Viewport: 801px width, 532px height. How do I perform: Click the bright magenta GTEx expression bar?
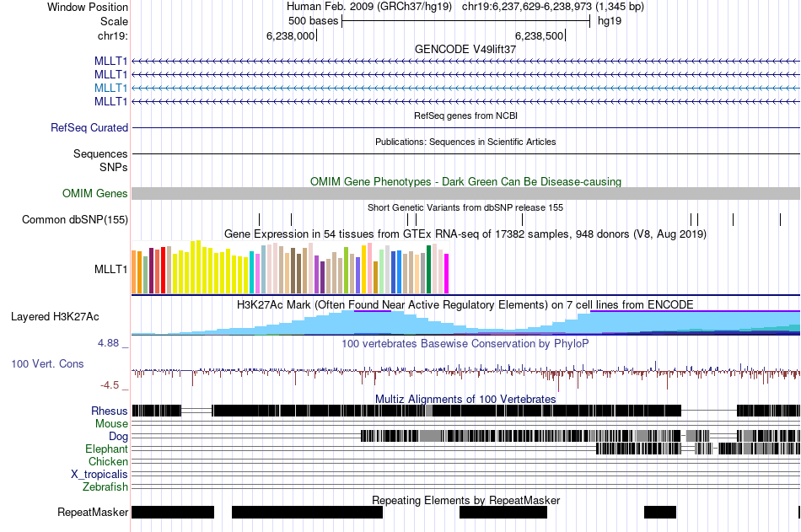point(447,273)
